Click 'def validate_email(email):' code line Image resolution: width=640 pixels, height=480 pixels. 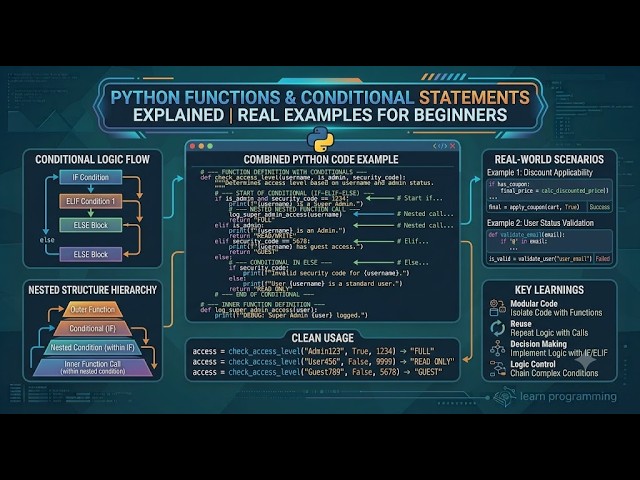(526, 235)
